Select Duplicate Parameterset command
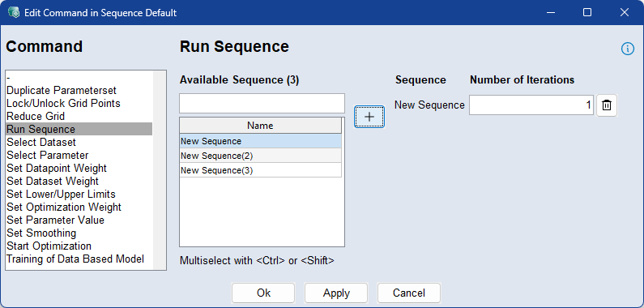The image size is (644, 308). 62,90
